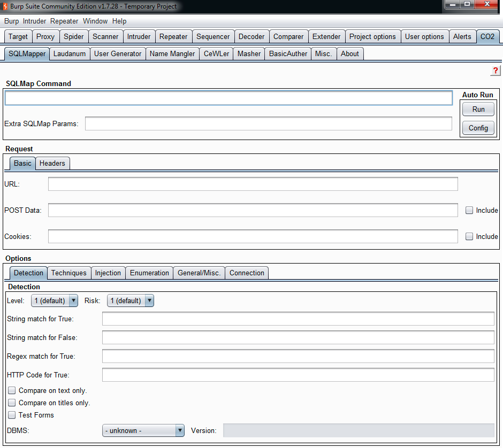Open the Intruder menu in menu bar
The image size is (503, 448).
pyautogui.click(x=34, y=21)
